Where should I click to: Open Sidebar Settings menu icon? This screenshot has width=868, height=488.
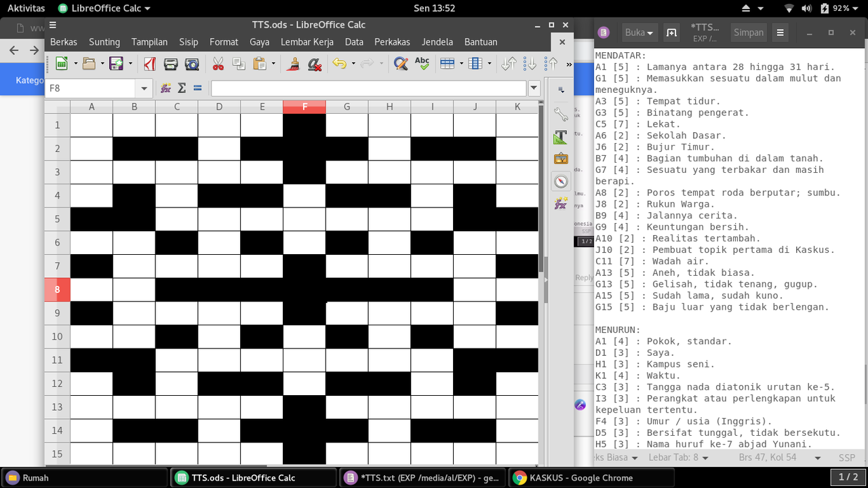click(x=561, y=89)
